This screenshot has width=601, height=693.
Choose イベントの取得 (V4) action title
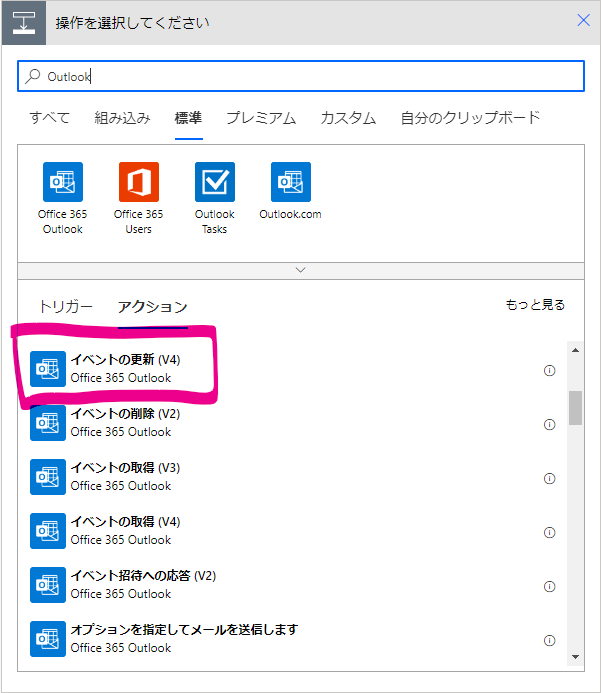126,522
